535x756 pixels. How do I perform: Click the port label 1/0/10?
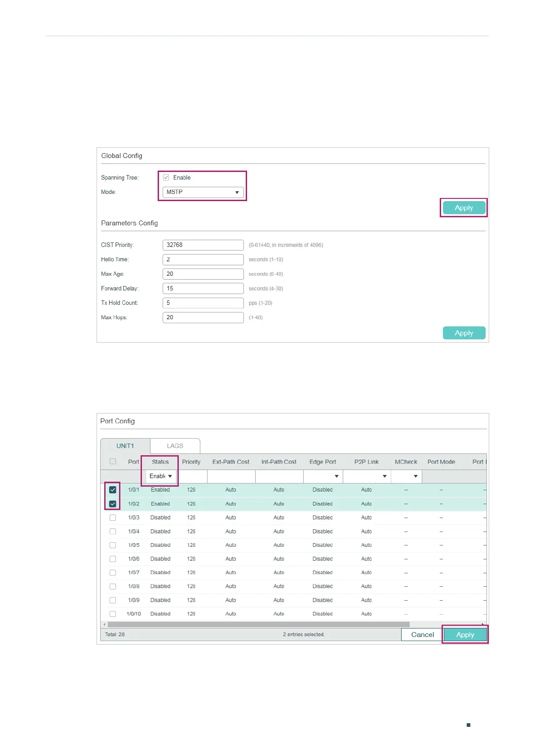[x=134, y=614]
